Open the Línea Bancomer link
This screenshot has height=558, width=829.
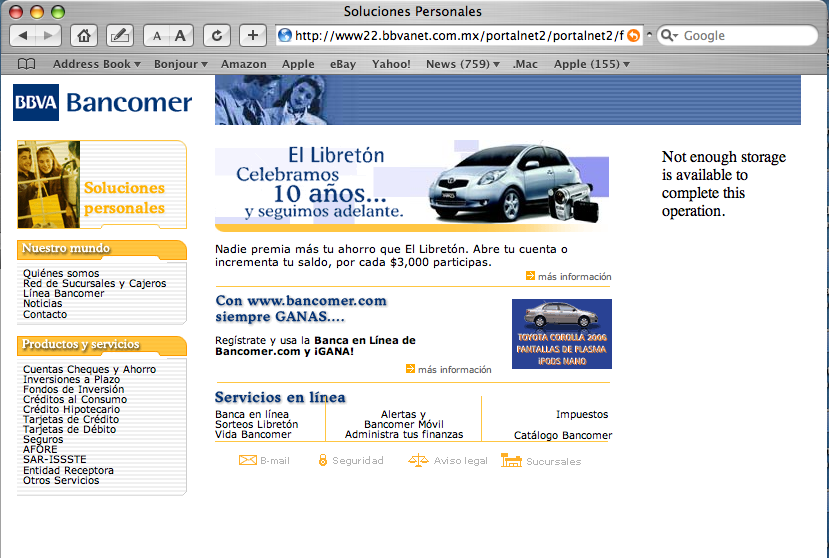(x=64, y=293)
